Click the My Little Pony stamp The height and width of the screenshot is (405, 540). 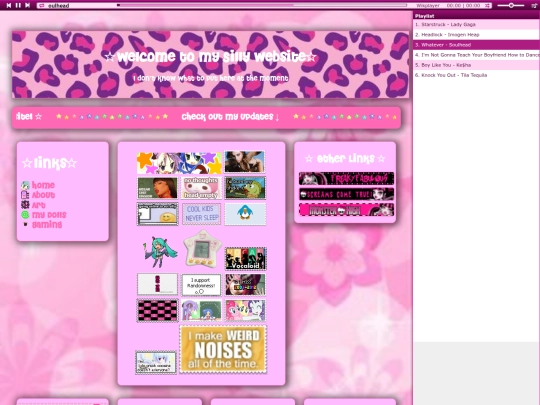[x=246, y=310]
